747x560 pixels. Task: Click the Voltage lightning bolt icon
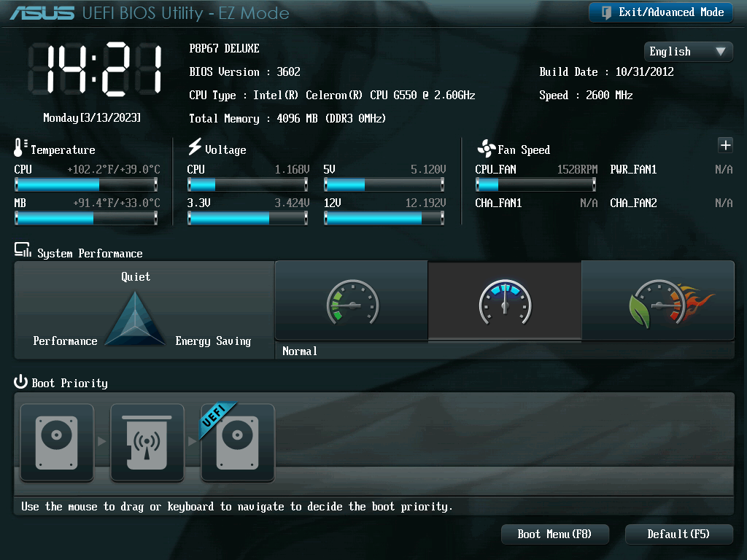tap(194, 147)
